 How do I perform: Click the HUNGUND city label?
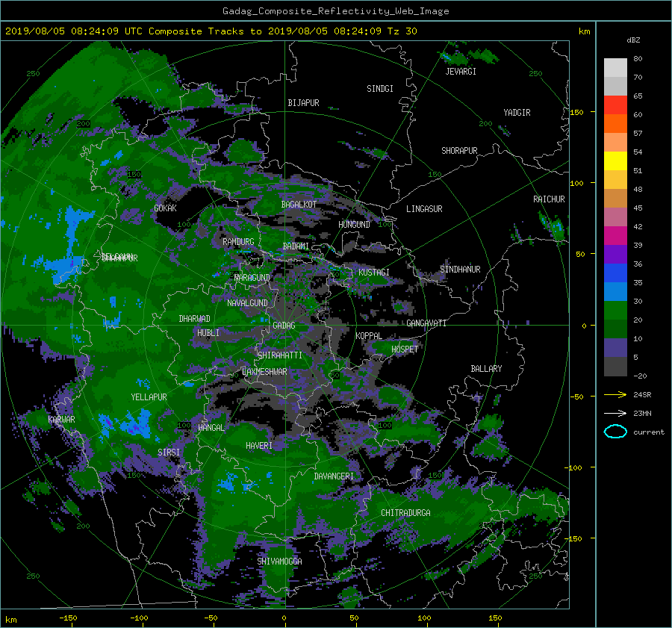(x=354, y=225)
